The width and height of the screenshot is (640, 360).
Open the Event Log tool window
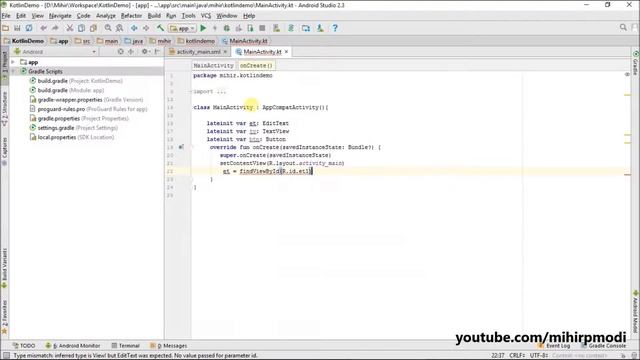tap(555, 346)
